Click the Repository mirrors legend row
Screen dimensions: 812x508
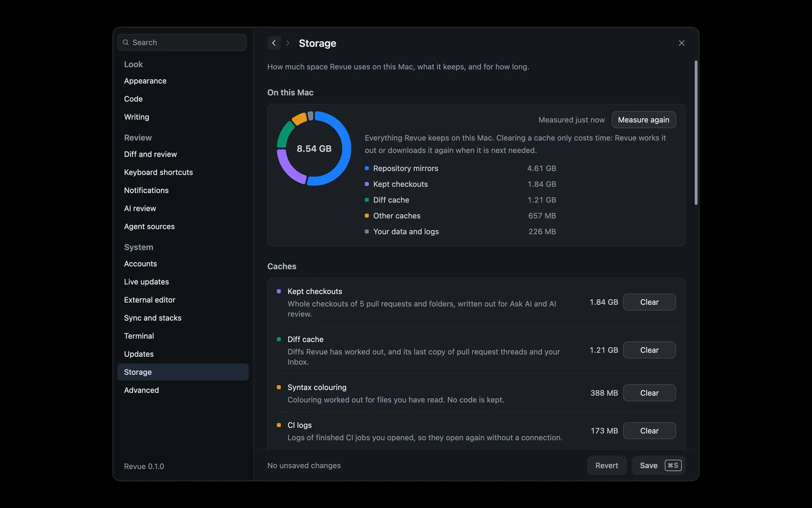[x=460, y=168]
